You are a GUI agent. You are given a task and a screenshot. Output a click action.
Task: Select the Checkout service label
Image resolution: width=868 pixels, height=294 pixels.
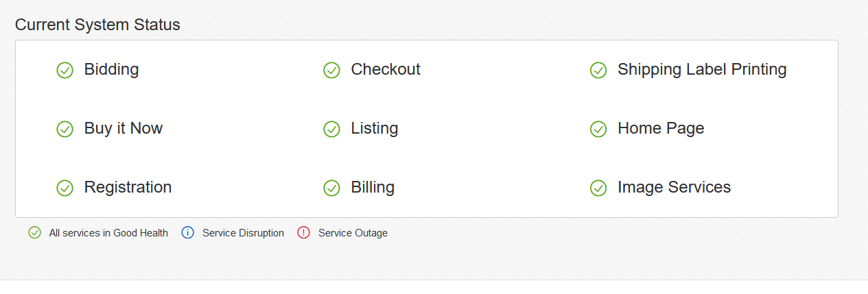coord(386,69)
